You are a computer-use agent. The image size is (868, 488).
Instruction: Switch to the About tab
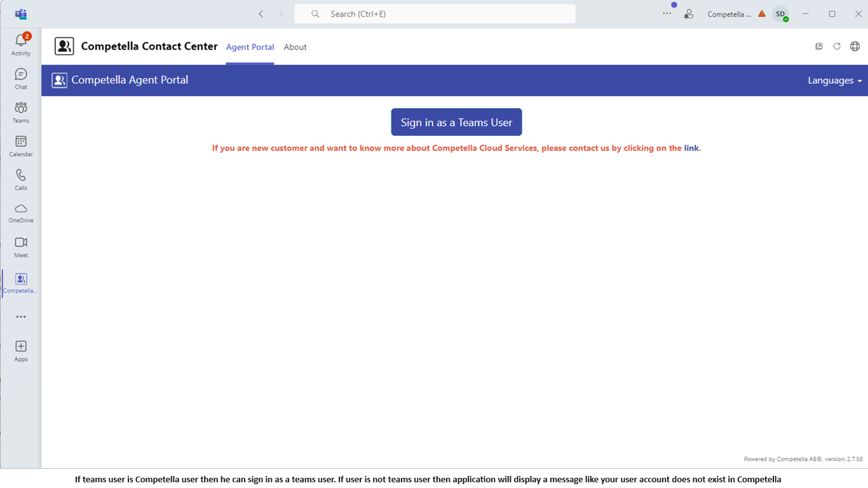coord(295,47)
